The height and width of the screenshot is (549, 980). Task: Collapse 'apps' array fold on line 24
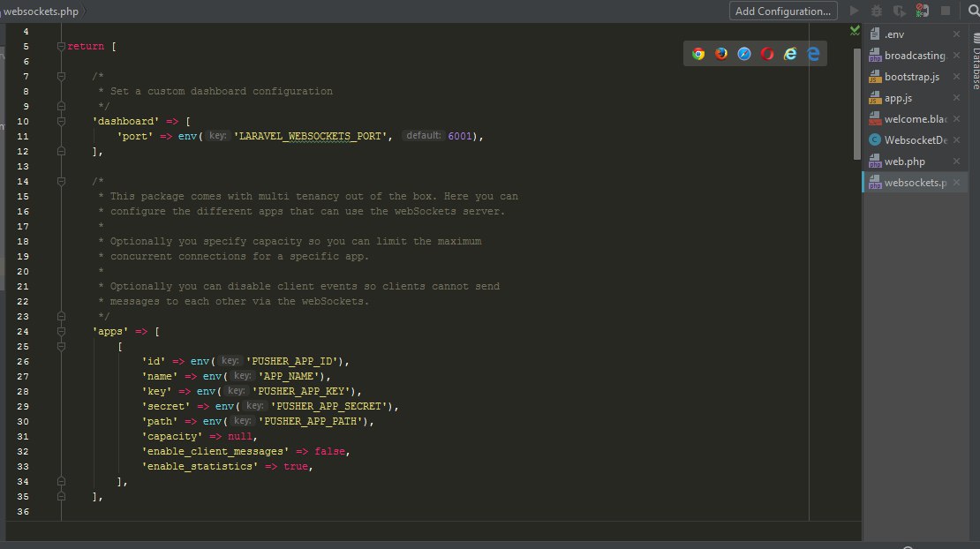click(61, 331)
